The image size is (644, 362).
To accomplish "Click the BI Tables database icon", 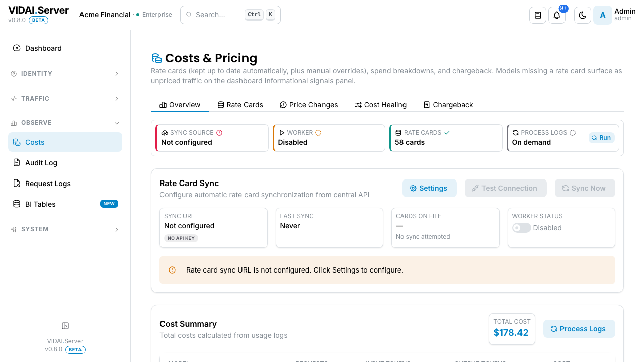I will click(x=17, y=204).
